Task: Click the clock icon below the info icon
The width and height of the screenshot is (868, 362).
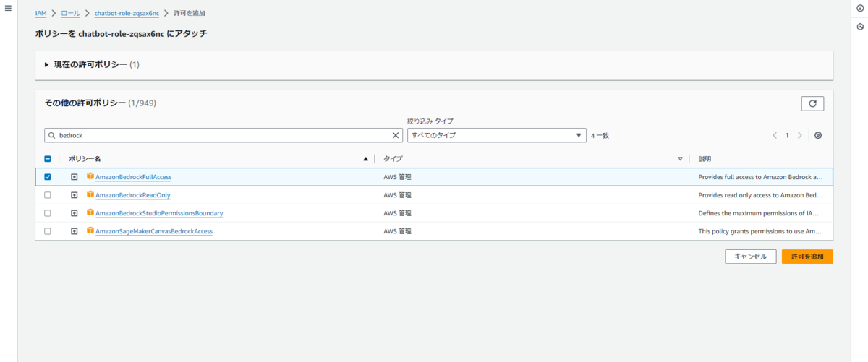Action: [x=860, y=27]
